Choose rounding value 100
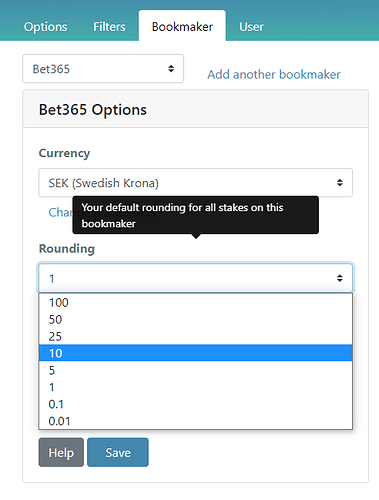 coord(195,302)
